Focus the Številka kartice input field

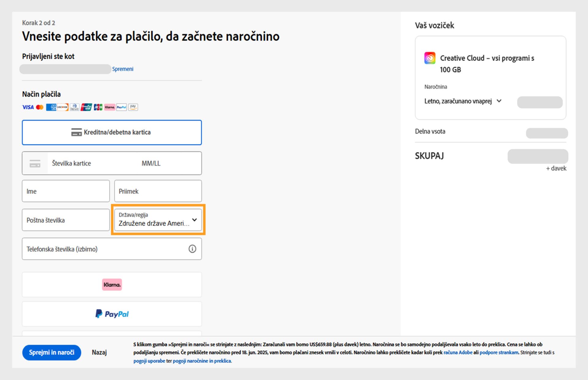[x=92, y=163]
